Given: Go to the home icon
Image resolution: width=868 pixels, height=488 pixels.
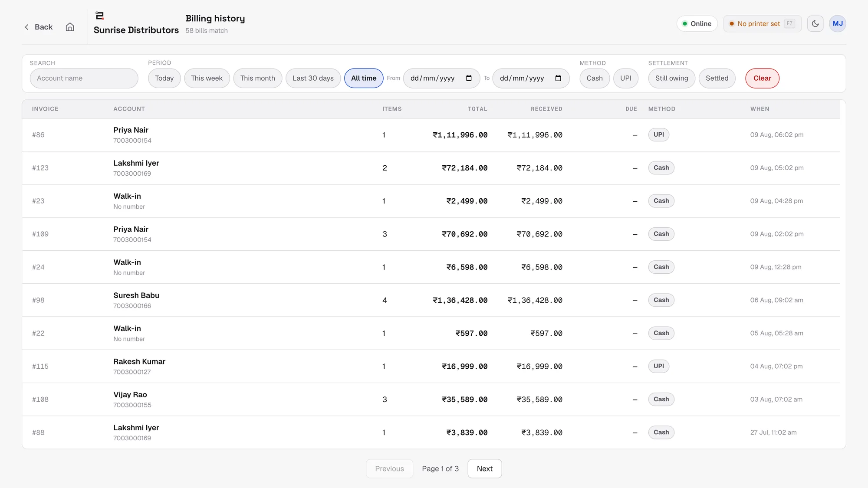Looking at the screenshot, I should pyautogui.click(x=70, y=27).
